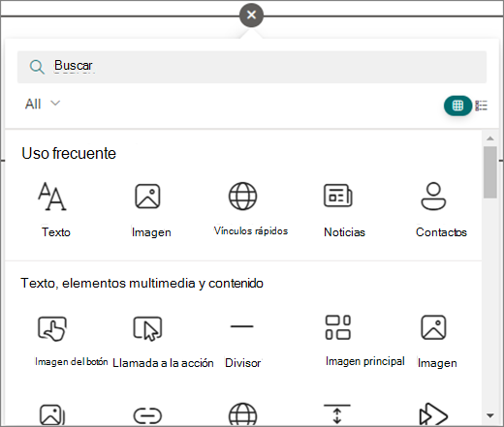Click the Texto, elementos multimedia y contenido heading
The width and height of the screenshot is (504, 427).
[142, 284]
